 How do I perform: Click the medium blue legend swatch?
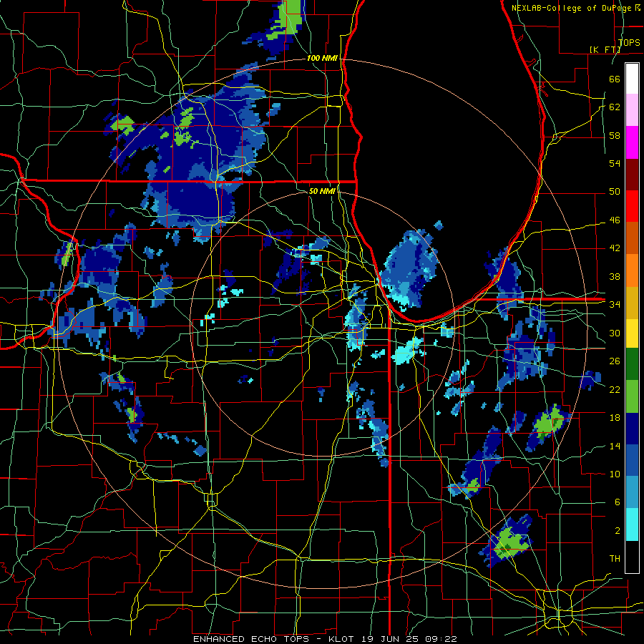point(632,460)
